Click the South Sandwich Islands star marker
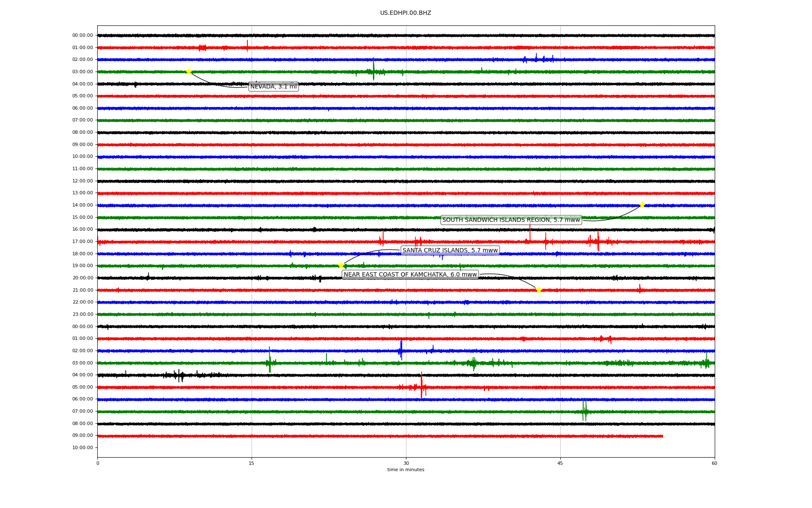812x508 pixels. click(642, 205)
